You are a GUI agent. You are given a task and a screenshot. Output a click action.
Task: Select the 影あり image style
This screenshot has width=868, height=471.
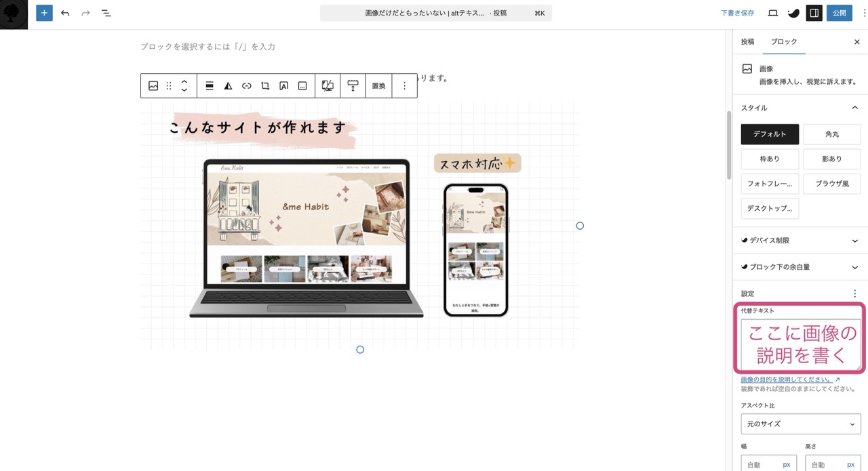[x=831, y=159]
